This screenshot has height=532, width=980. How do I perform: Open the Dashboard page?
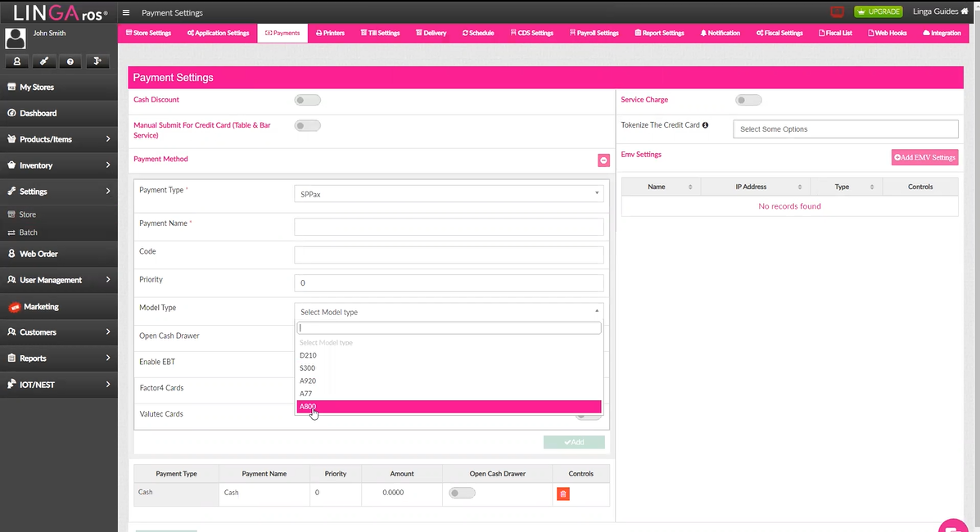coord(59,113)
